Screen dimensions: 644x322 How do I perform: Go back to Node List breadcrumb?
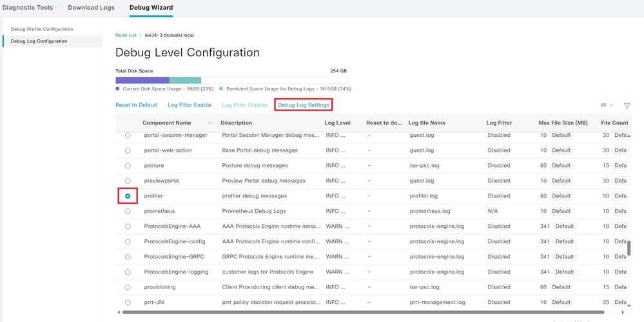126,35
